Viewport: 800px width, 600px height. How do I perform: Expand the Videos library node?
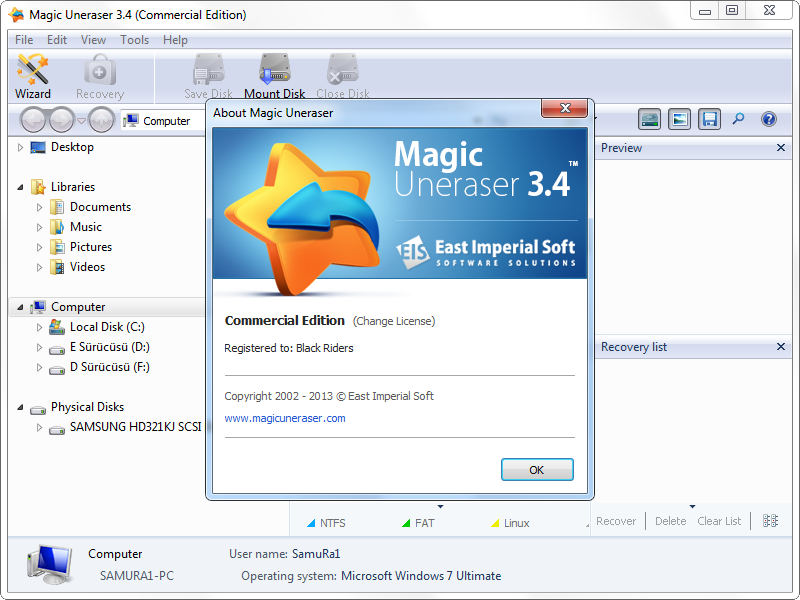click(x=39, y=267)
